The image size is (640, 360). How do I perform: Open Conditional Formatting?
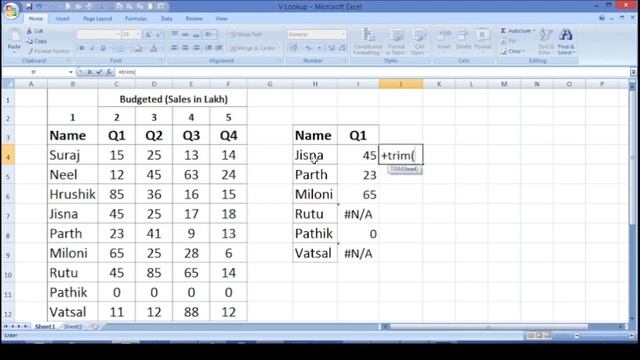click(x=368, y=41)
